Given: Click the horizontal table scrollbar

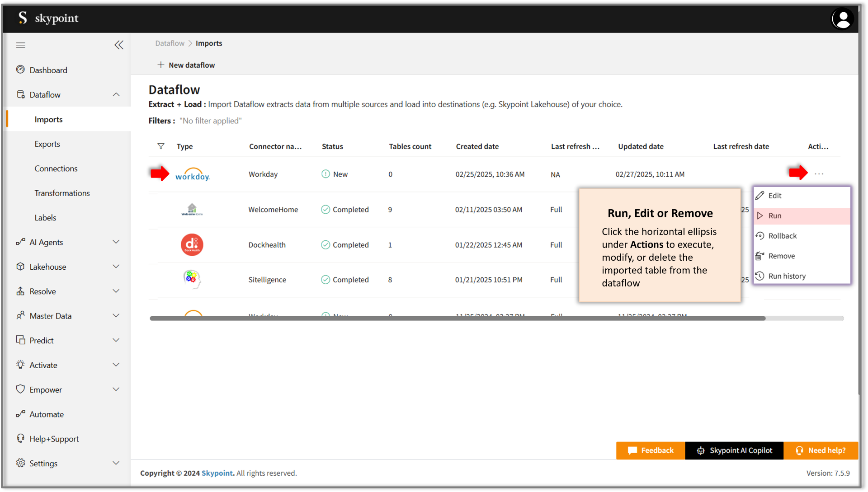Looking at the screenshot, I should pyautogui.click(x=457, y=319).
